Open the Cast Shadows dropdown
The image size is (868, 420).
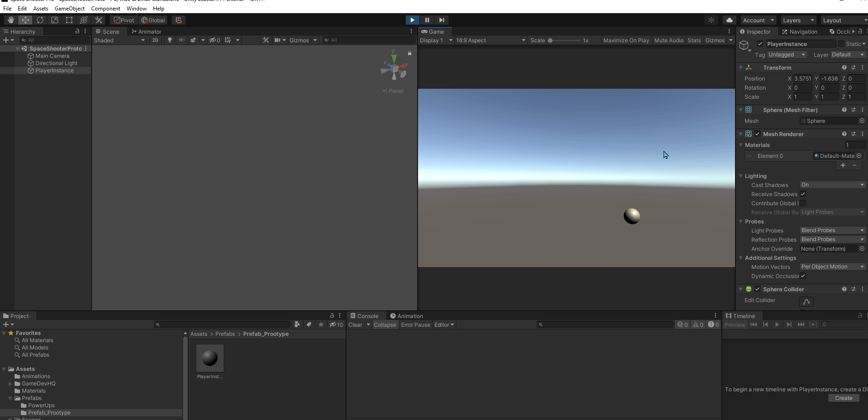point(832,184)
